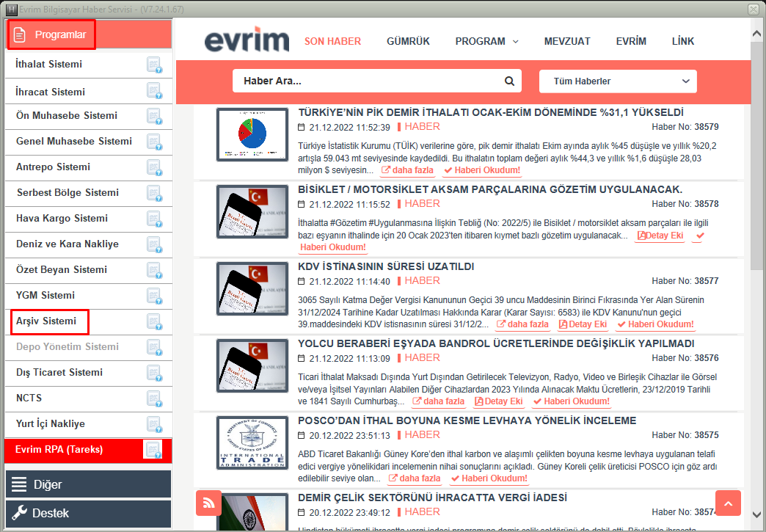Click the help icon beside Hava Kargo Sistemi
The height and width of the screenshot is (532, 766).
tap(154, 219)
